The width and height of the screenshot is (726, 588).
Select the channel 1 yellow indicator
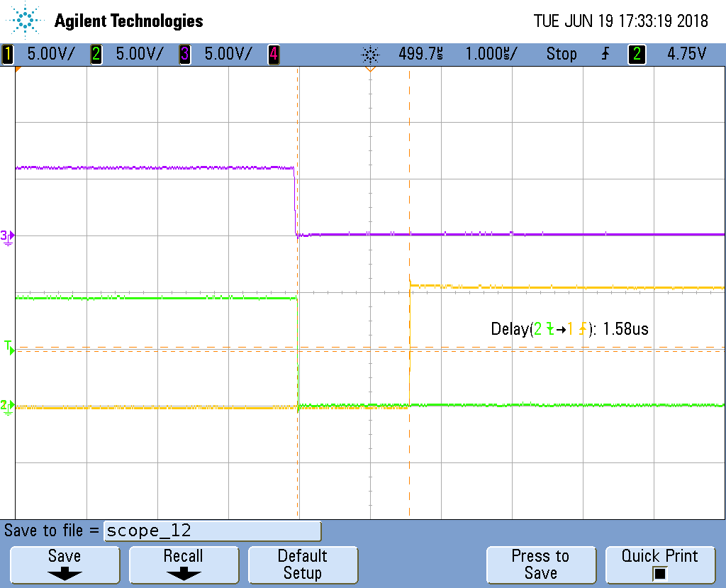point(7,54)
